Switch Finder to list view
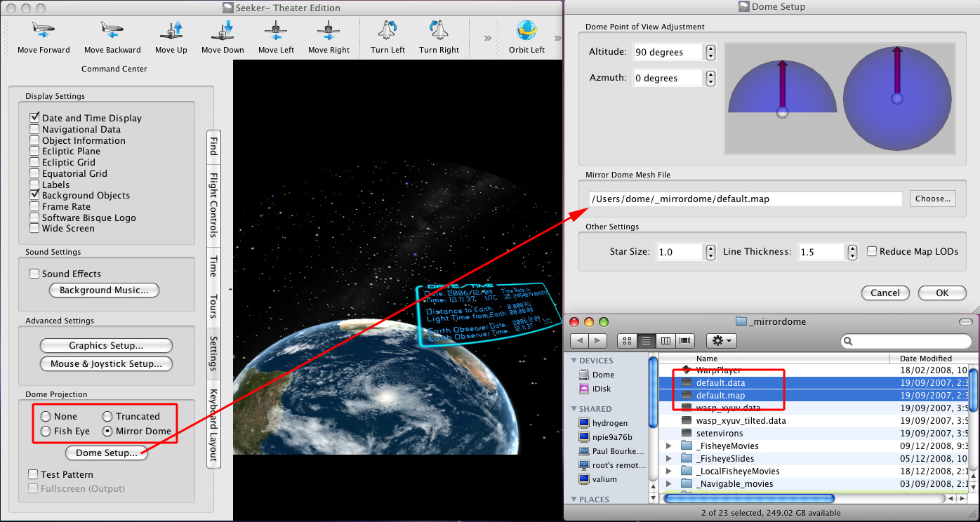The height and width of the screenshot is (522, 980). pyautogui.click(x=646, y=341)
